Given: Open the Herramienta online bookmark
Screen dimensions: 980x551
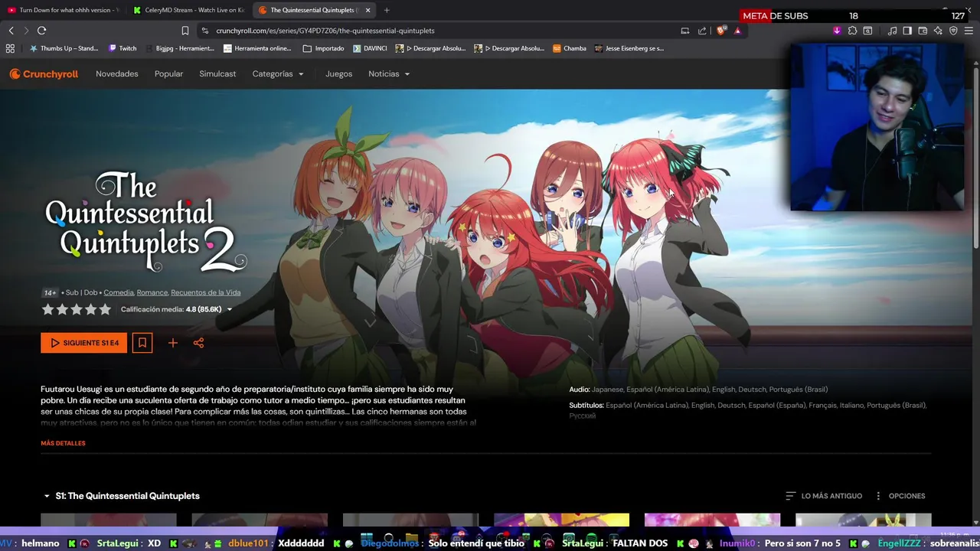Looking at the screenshot, I should 258,48.
